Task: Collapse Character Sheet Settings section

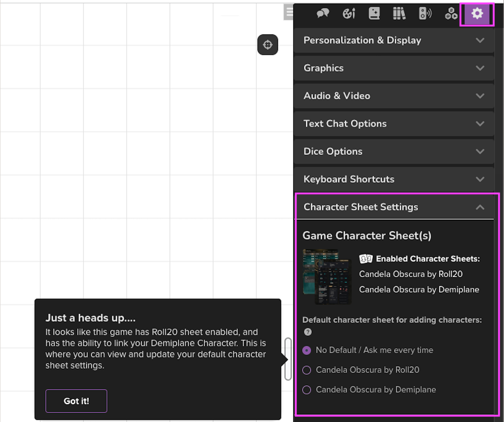Action: pos(394,207)
